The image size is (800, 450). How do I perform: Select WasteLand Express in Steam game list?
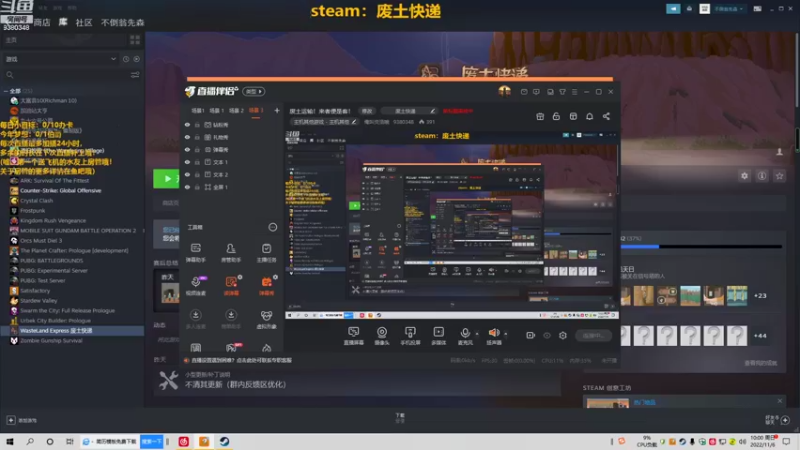(72, 331)
